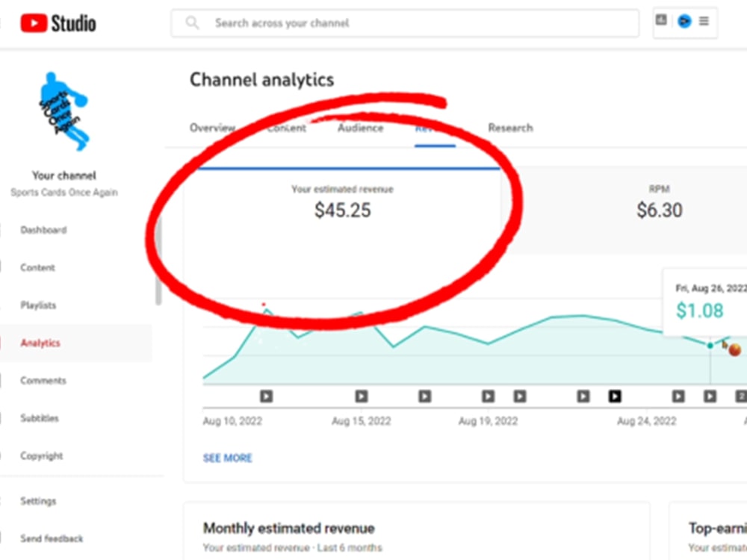747x560 pixels.
Task: Open Copyright in the sidebar
Action: tap(41, 455)
